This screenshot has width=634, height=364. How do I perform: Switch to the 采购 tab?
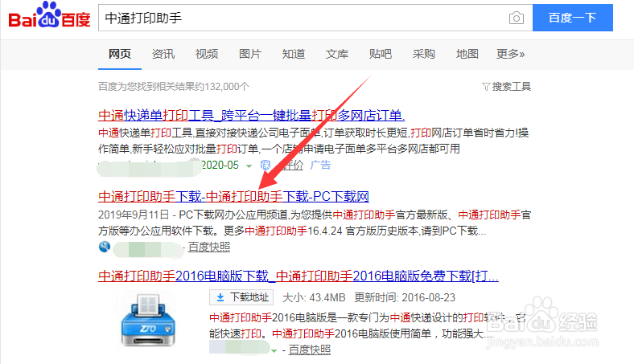(424, 54)
